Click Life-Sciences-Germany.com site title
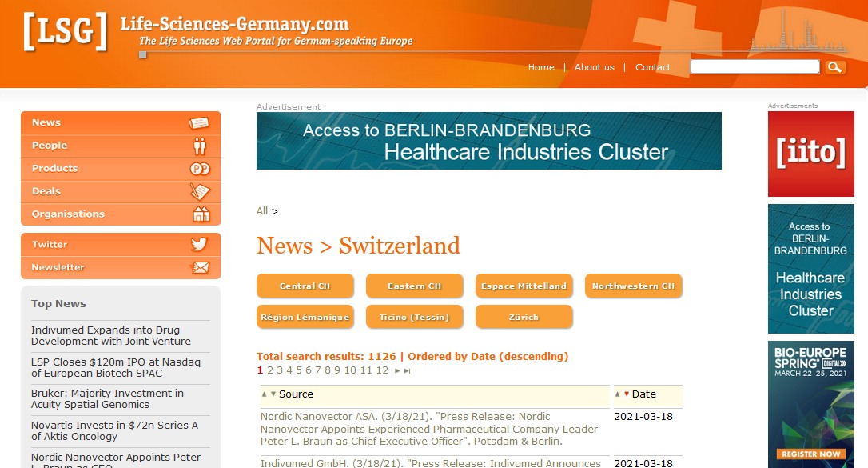This screenshot has height=468, width=868. click(x=235, y=24)
